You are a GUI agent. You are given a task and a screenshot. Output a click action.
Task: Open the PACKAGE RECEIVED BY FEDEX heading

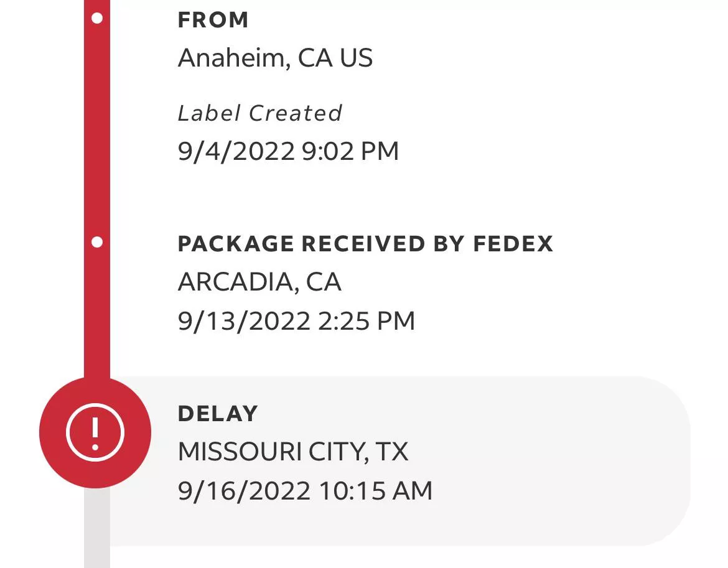pyautogui.click(x=365, y=243)
